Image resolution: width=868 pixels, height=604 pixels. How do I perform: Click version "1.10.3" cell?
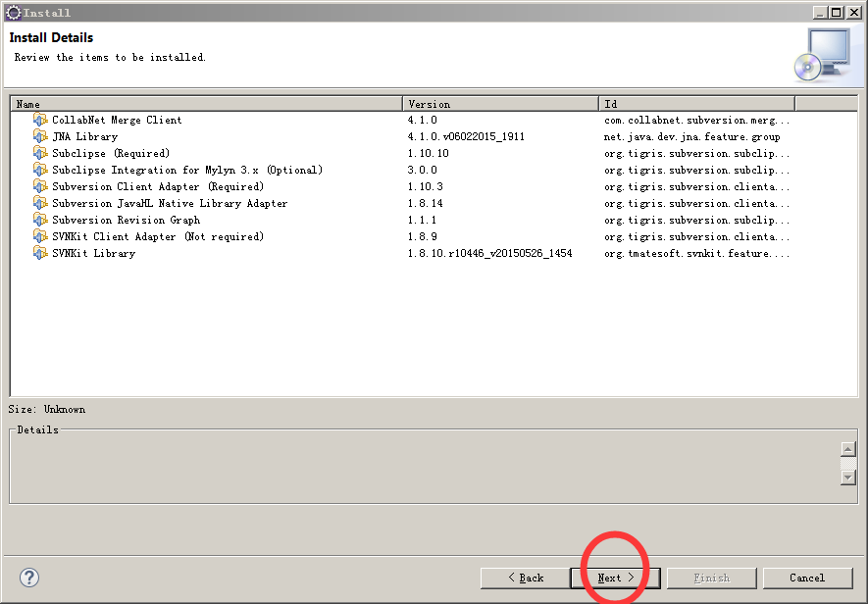[425, 186]
